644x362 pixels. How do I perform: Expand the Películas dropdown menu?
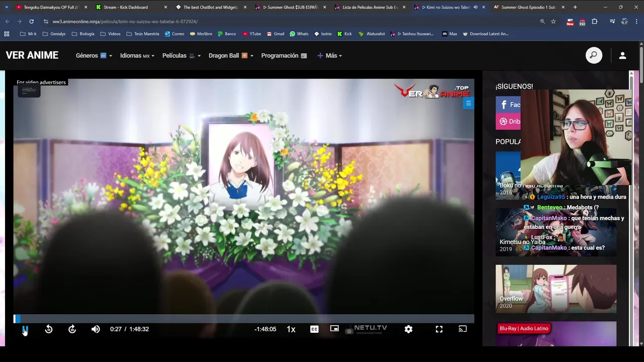pyautogui.click(x=181, y=55)
